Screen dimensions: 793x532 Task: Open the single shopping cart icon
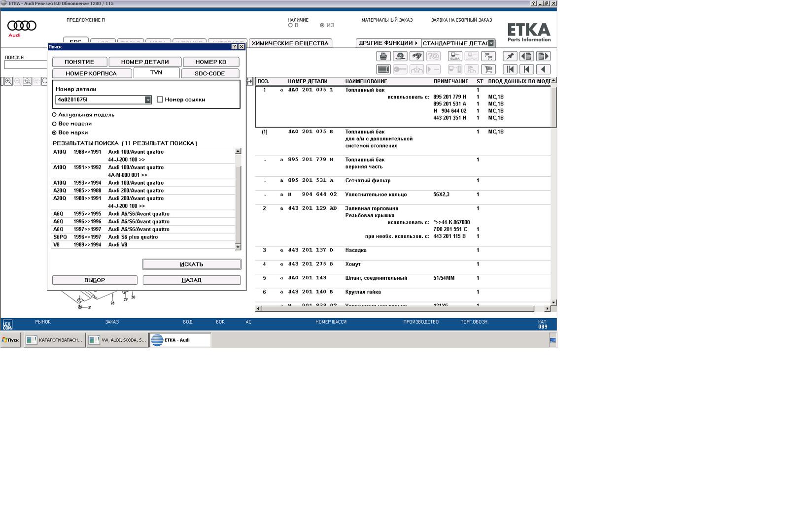[x=488, y=69]
